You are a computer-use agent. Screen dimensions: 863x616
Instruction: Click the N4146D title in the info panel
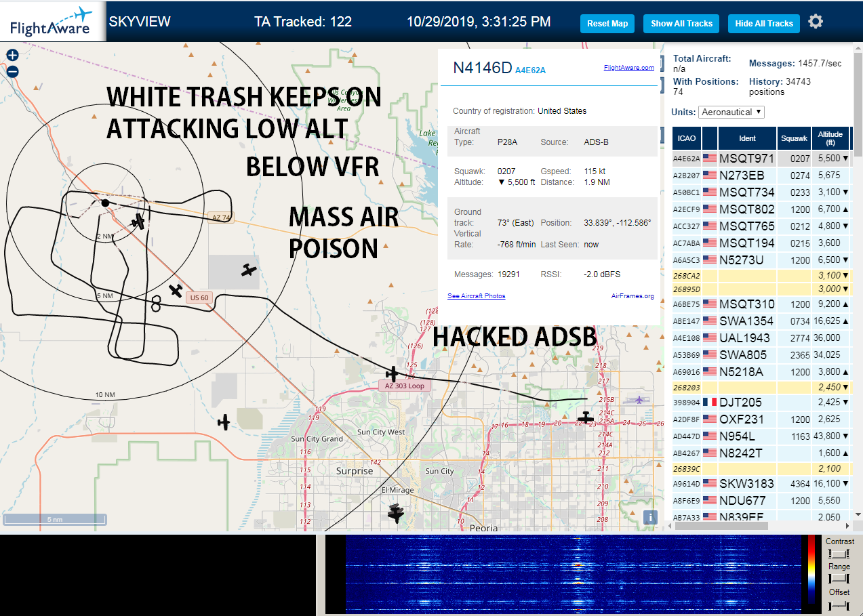click(x=482, y=67)
